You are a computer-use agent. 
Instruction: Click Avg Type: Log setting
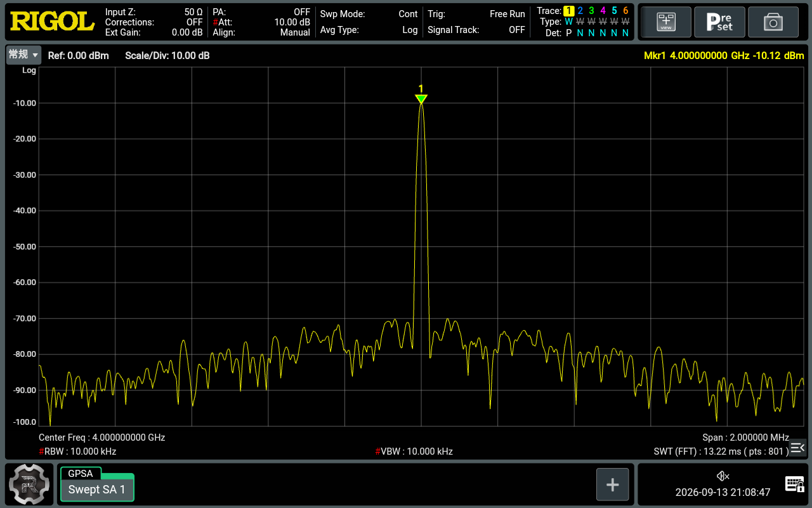[x=369, y=30]
